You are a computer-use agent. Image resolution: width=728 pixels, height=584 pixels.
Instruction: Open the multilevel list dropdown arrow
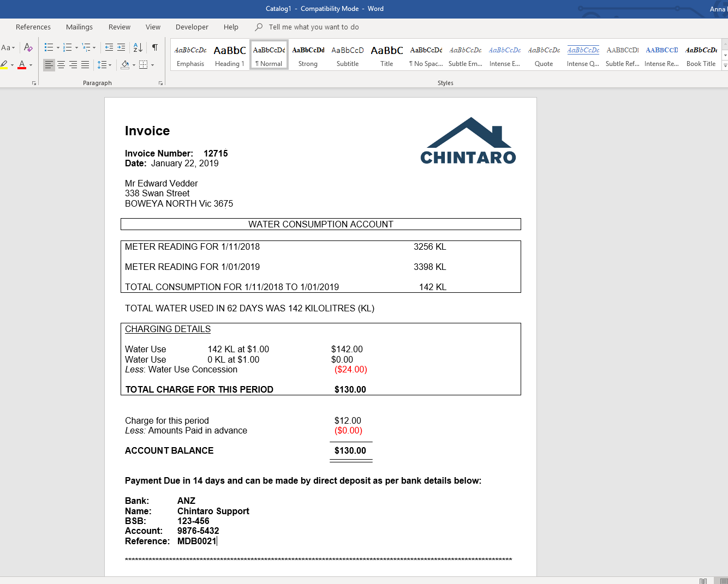tap(94, 47)
